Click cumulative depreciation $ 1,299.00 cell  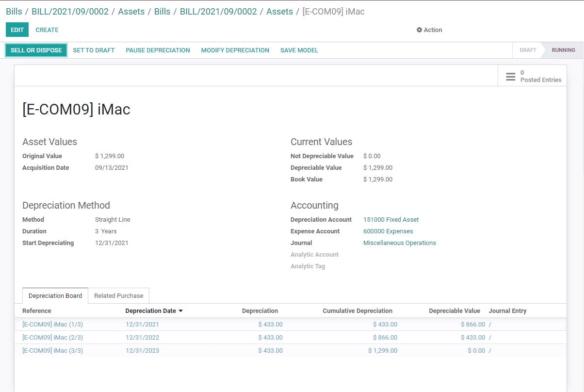(383, 351)
